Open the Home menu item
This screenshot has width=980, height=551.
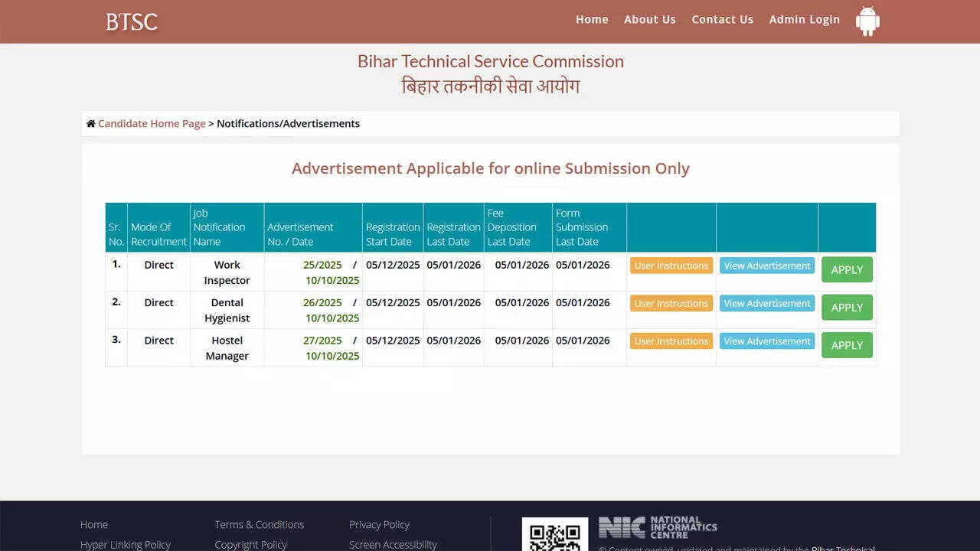(592, 20)
